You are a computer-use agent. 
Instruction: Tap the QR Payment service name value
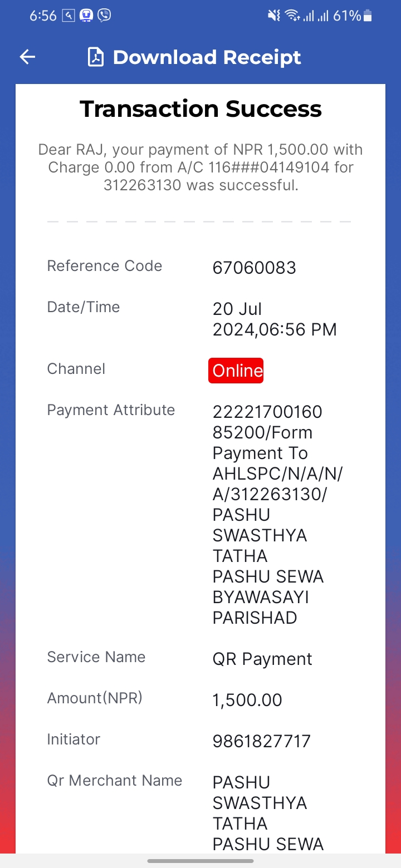(x=262, y=659)
